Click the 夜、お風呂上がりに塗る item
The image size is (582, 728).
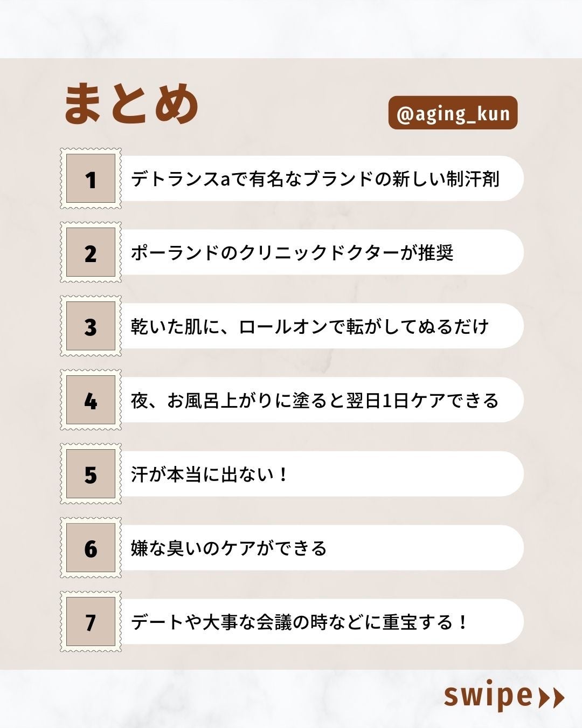[315, 401]
